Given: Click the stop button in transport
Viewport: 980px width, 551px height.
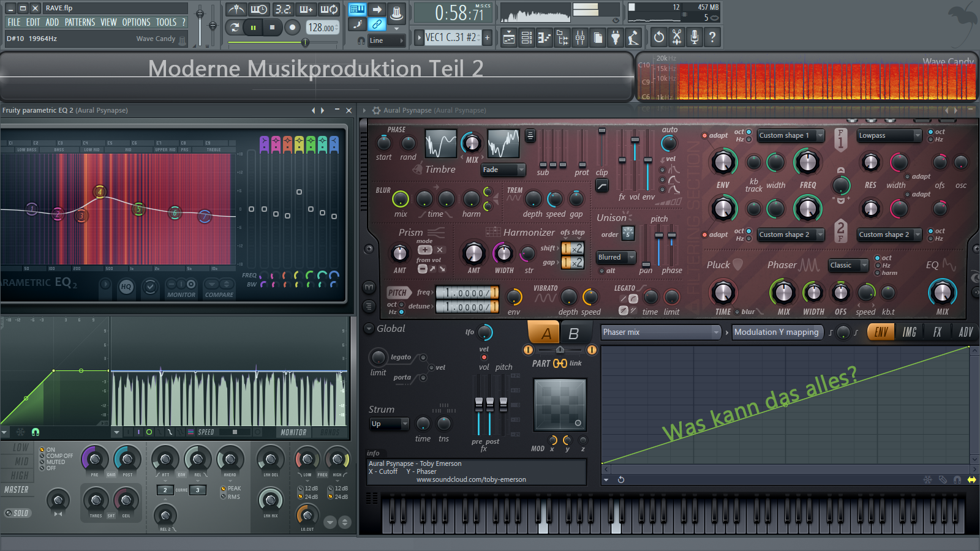Looking at the screenshot, I should [272, 27].
